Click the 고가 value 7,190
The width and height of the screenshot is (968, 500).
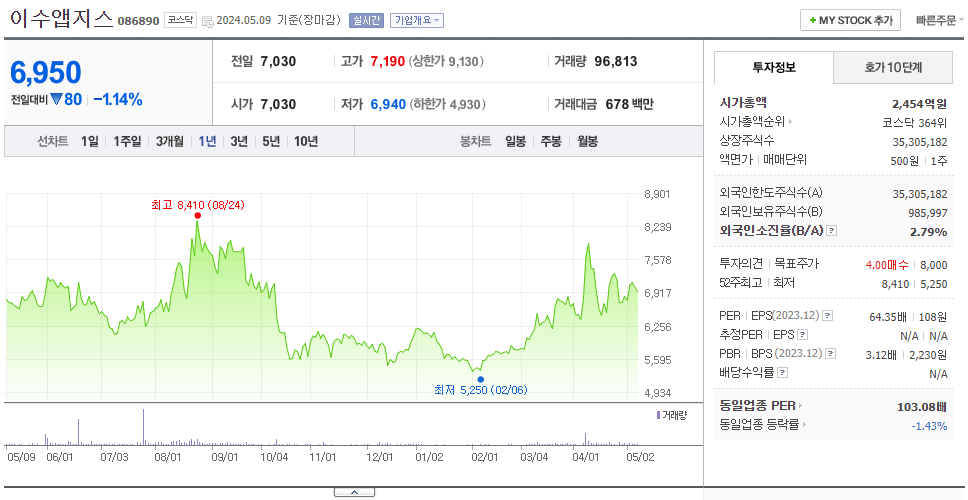pyautogui.click(x=388, y=62)
